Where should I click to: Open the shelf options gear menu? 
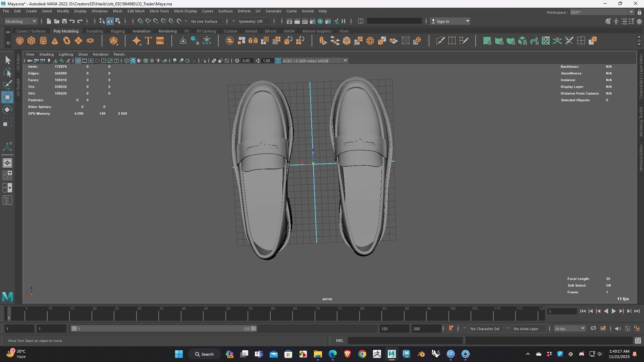[x=8, y=43]
